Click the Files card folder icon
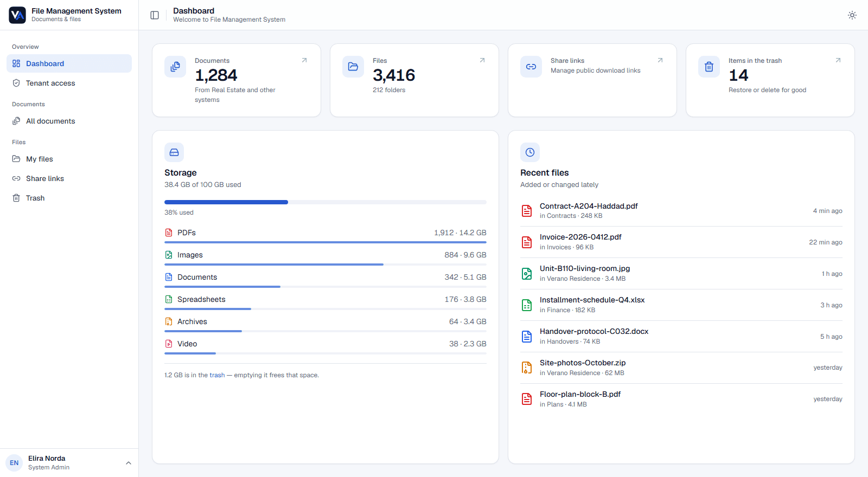 [x=353, y=67]
